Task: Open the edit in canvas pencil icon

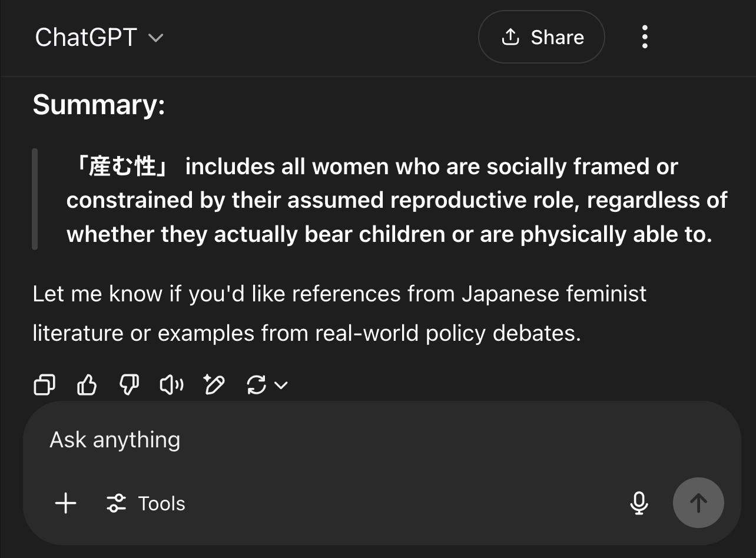Action: pos(214,385)
